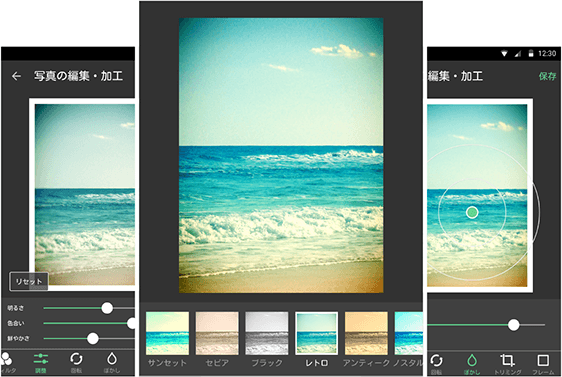Click the 鮮やかさ saturation slider handle
This screenshot has height=377, width=562.
(93, 338)
